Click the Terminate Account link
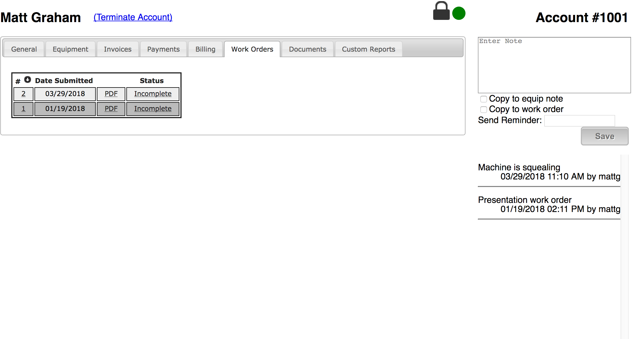644x339 pixels. [133, 17]
